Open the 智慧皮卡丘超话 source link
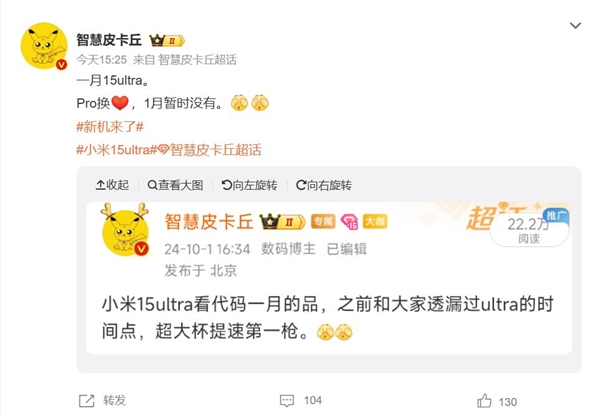600x417 pixels. point(197,60)
